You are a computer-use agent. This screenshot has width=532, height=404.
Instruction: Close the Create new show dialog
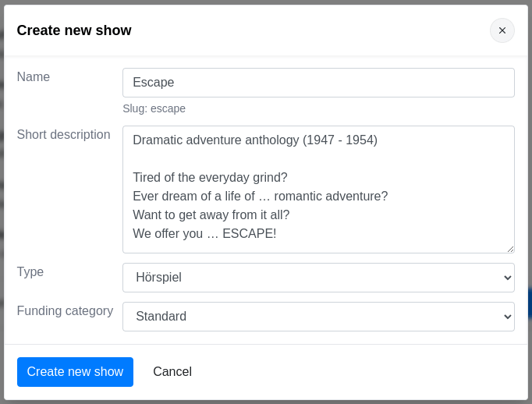click(502, 30)
